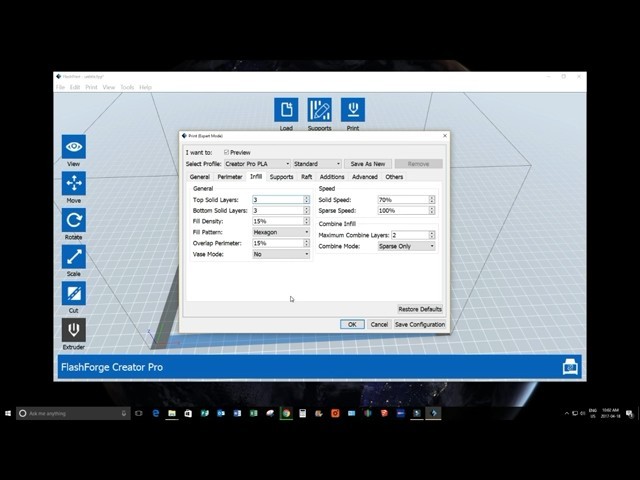Viewport: 640px width, 480px height.
Task: Toggle the Preview checkbox
Action: pos(227,152)
